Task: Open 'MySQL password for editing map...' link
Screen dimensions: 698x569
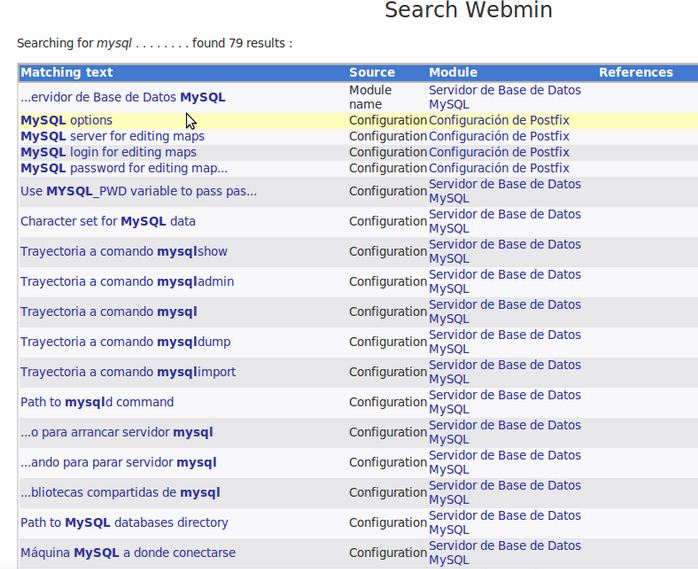Action: click(x=123, y=168)
